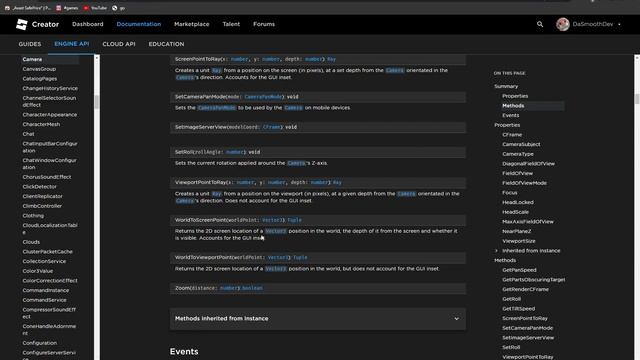Go to Forums in top navigation
This screenshot has width=640, height=360.
point(264,24)
